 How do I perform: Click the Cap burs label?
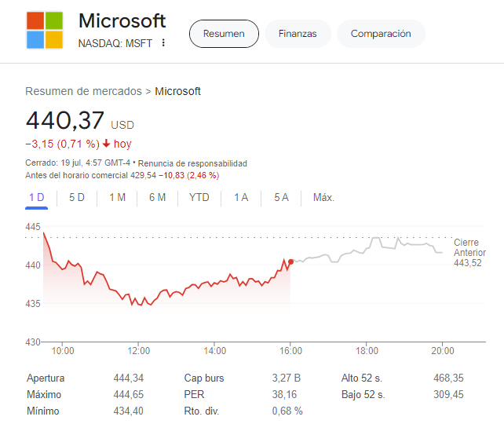(204, 378)
